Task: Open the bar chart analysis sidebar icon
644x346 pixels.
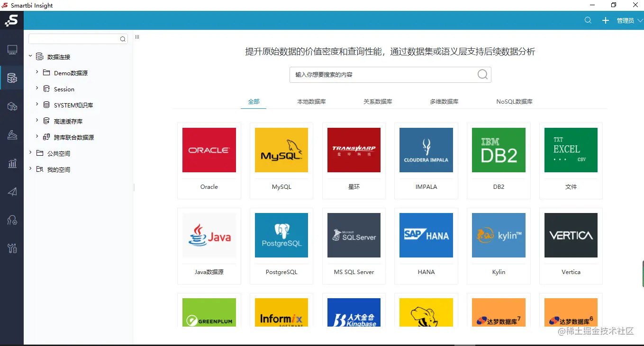Action: coord(12,163)
